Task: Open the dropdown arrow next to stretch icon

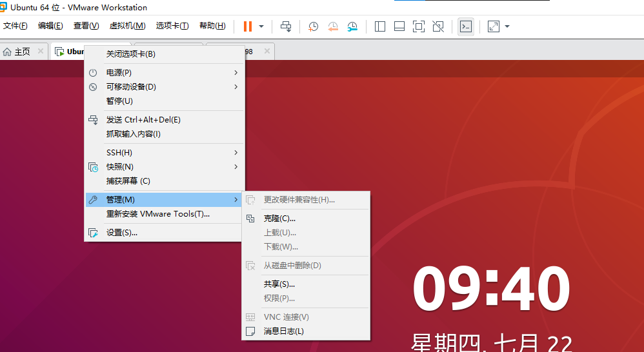Action: pyautogui.click(x=507, y=26)
